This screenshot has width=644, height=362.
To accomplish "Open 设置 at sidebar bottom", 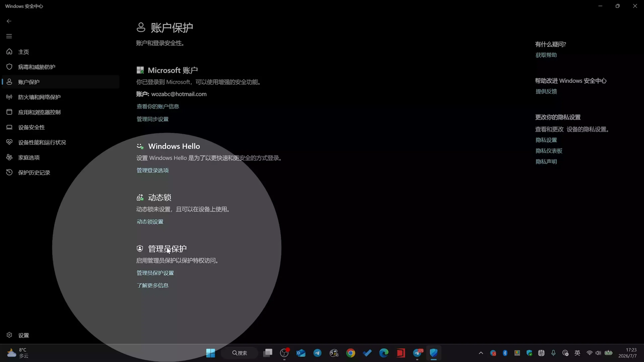I will point(60,335).
